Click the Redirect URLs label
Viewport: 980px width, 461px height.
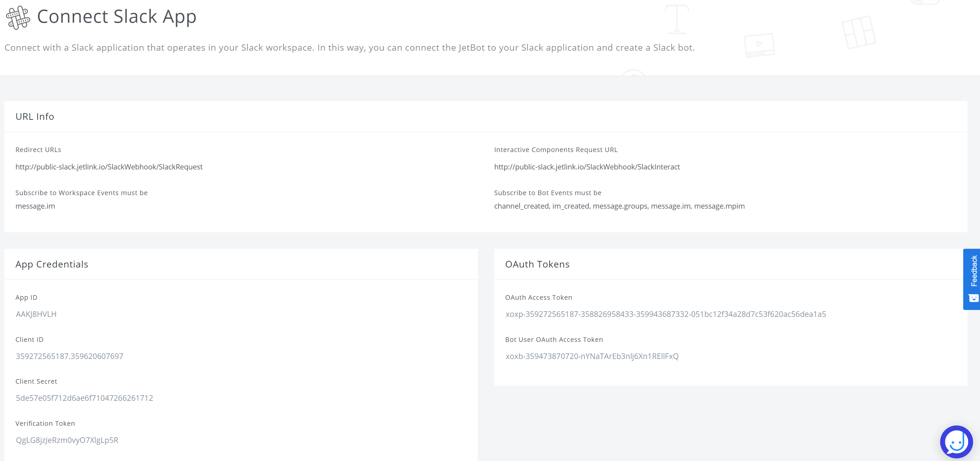(x=38, y=150)
